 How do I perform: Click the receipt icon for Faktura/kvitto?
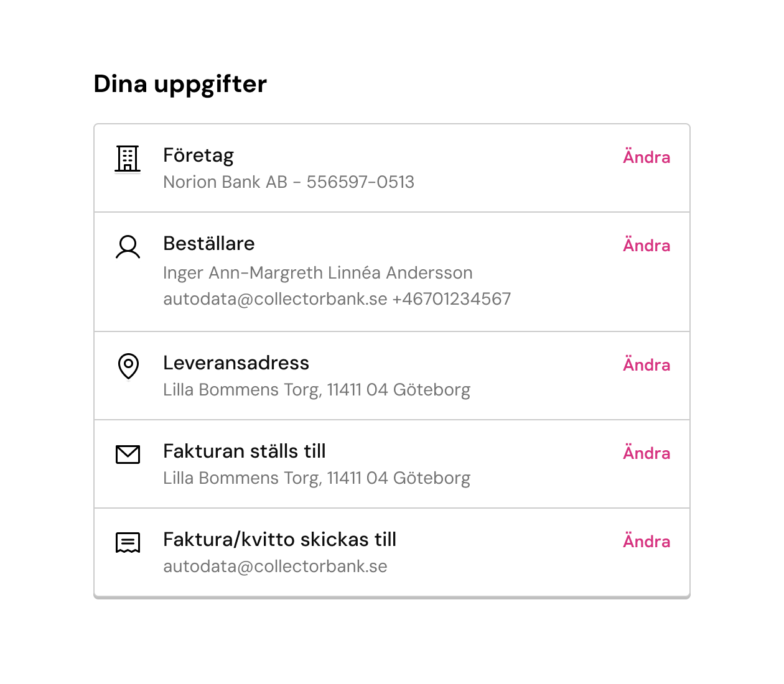click(128, 543)
